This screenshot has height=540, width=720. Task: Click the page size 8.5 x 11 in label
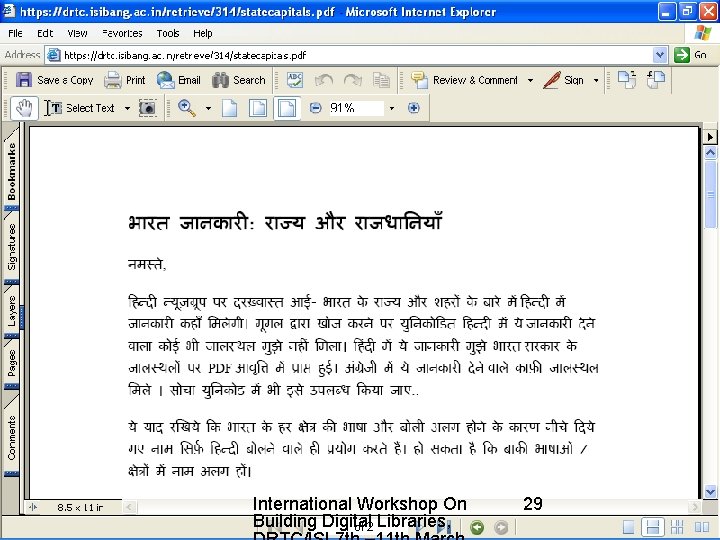(80, 507)
